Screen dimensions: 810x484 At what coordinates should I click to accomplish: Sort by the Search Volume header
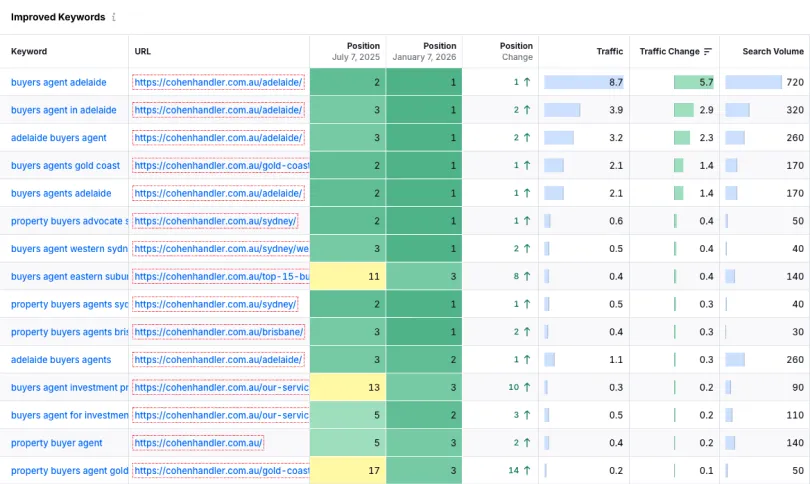point(773,51)
